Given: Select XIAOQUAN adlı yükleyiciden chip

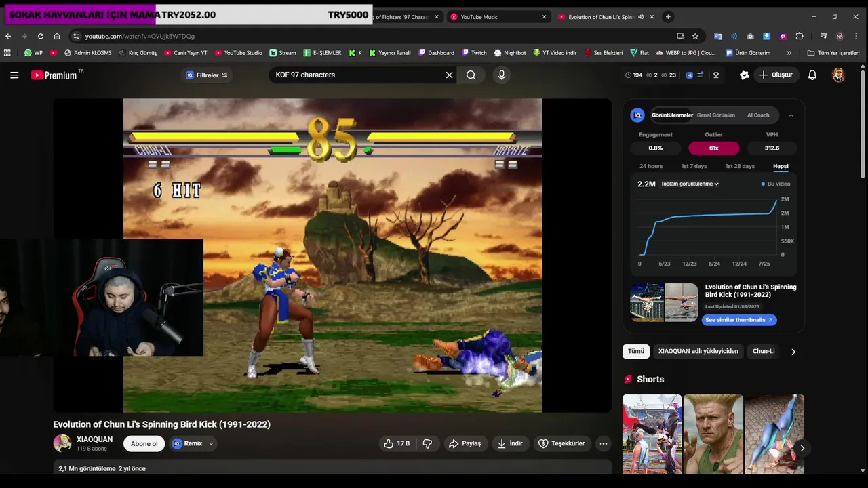Looking at the screenshot, I should coord(698,351).
